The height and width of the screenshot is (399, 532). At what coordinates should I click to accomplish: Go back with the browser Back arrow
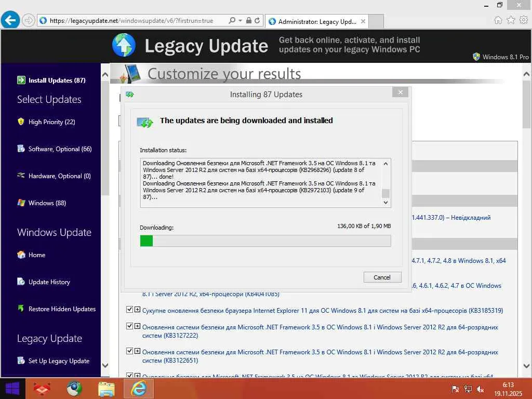10,20
